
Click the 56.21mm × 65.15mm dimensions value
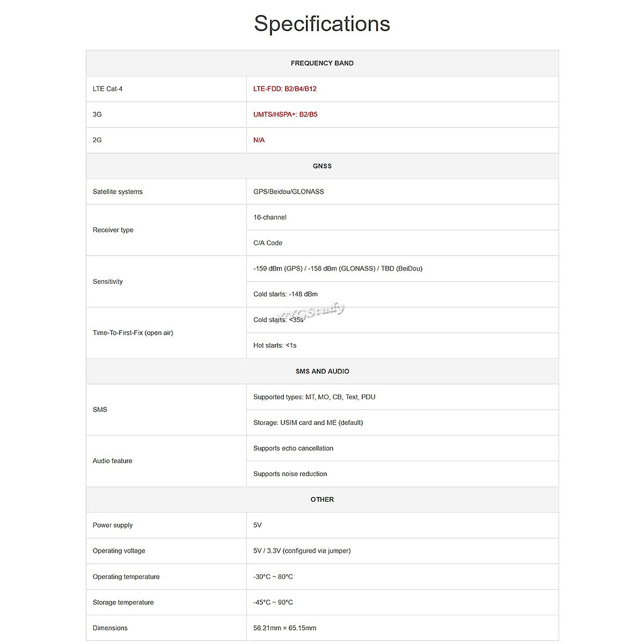point(285,628)
